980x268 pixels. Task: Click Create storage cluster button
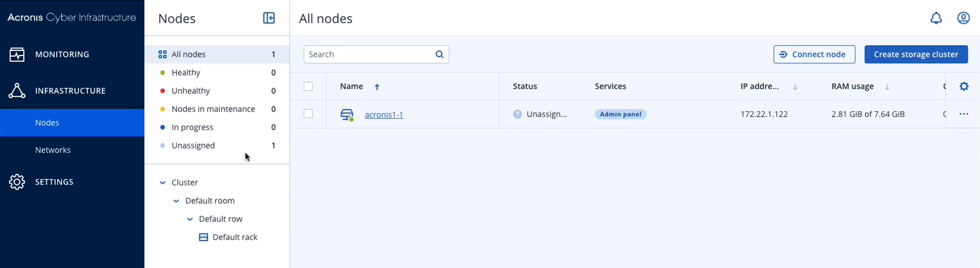point(915,54)
